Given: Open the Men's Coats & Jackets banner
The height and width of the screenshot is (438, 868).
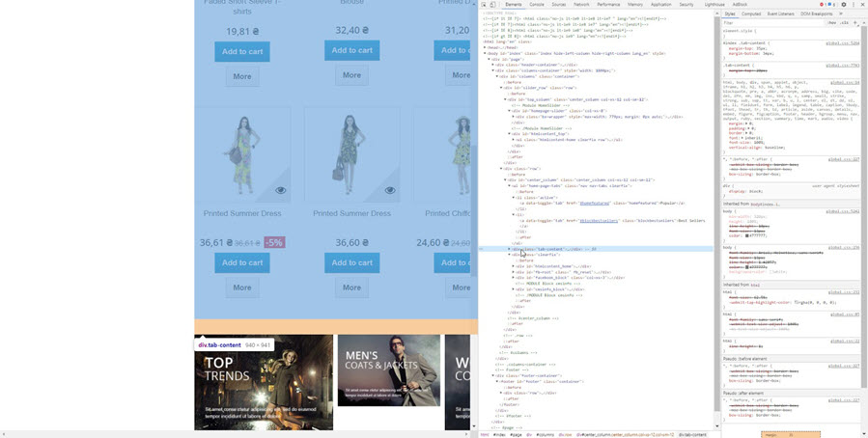Looking at the screenshot, I should tap(388, 370).
